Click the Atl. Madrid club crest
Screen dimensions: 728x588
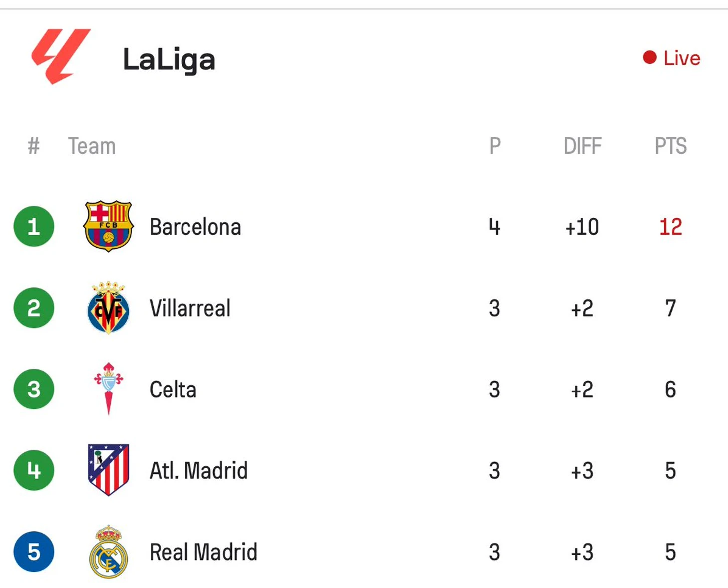point(108,470)
